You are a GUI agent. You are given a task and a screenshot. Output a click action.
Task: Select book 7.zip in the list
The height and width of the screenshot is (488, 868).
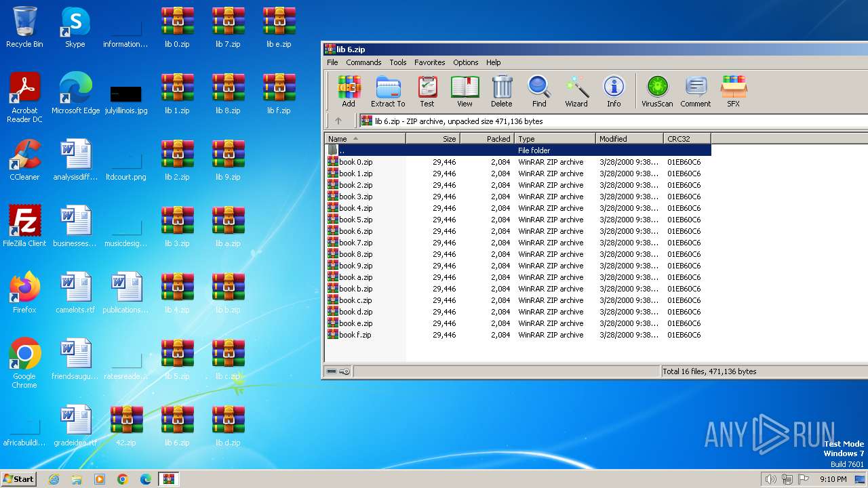(518, 243)
